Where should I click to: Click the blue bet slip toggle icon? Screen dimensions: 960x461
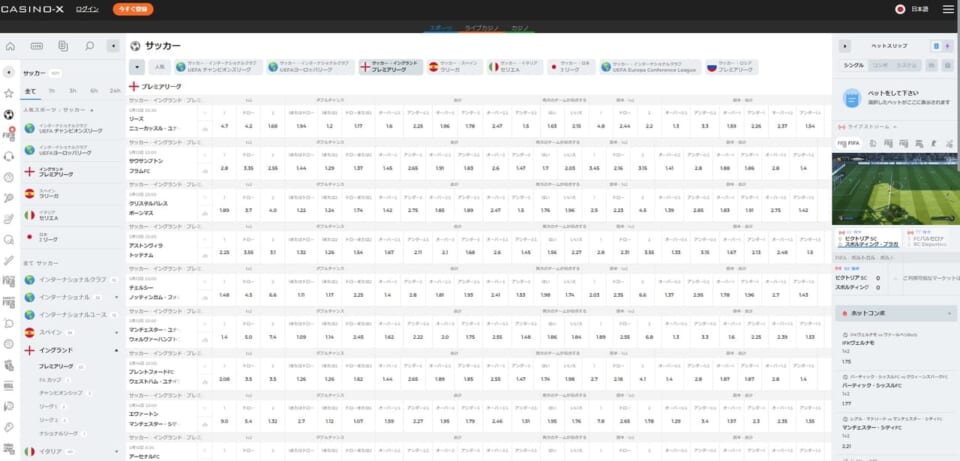click(936, 46)
